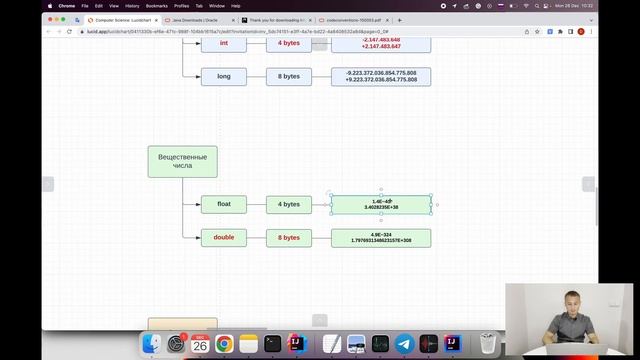Go back in Chrome
Viewport: 640px width, 360px height.
(49, 31)
